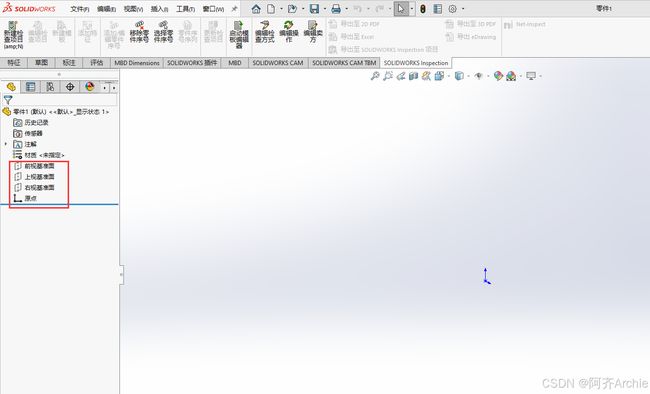Create a new document via the blank page icon

[271, 9]
